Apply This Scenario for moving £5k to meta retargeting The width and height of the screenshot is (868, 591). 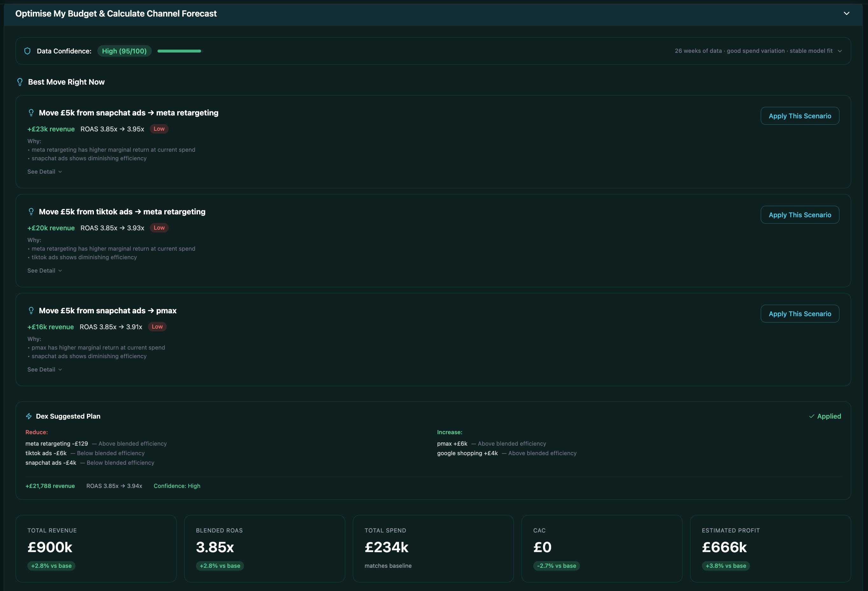click(800, 116)
